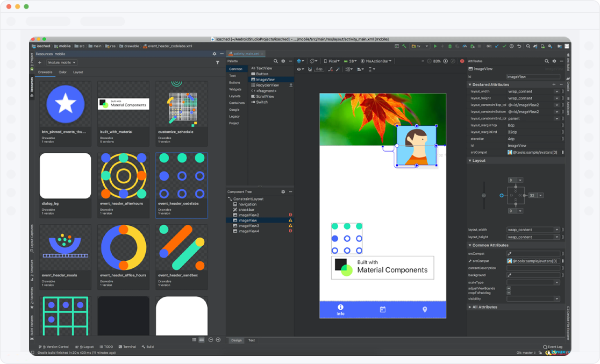Open Attributes panel settings gear
The height and width of the screenshot is (364, 600).
554,61
